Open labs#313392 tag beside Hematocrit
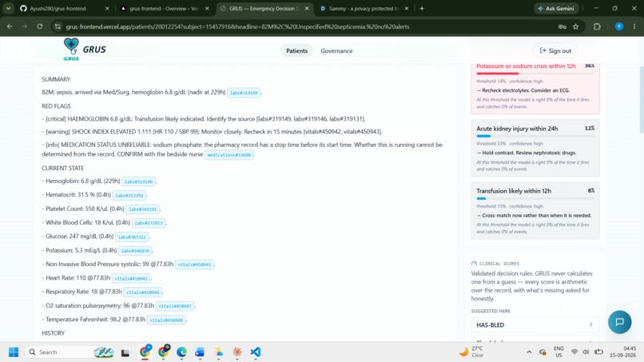The height and width of the screenshot is (362, 644). click(129, 196)
